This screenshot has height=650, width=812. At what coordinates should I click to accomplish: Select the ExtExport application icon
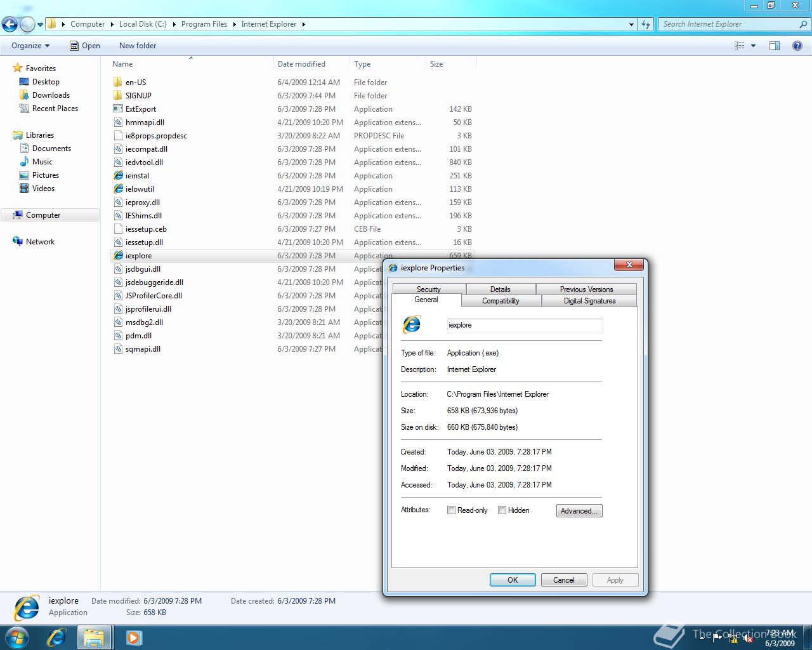pos(118,109)
